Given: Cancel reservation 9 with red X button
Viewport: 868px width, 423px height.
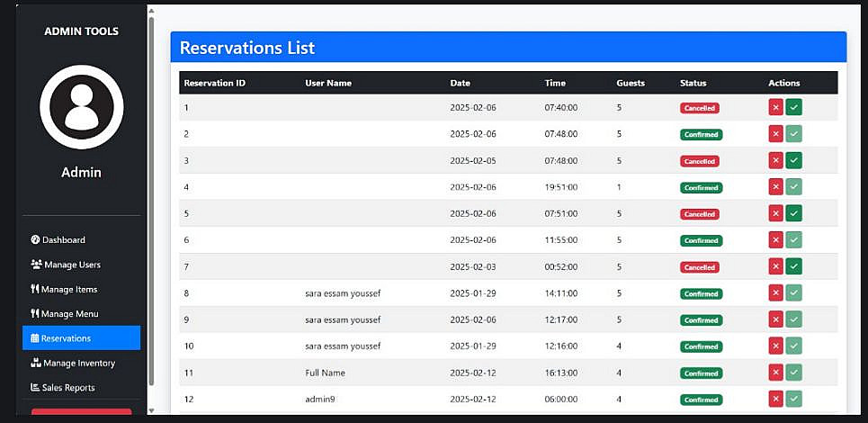Looking at the screenshot, I should [x=775, y=320].
